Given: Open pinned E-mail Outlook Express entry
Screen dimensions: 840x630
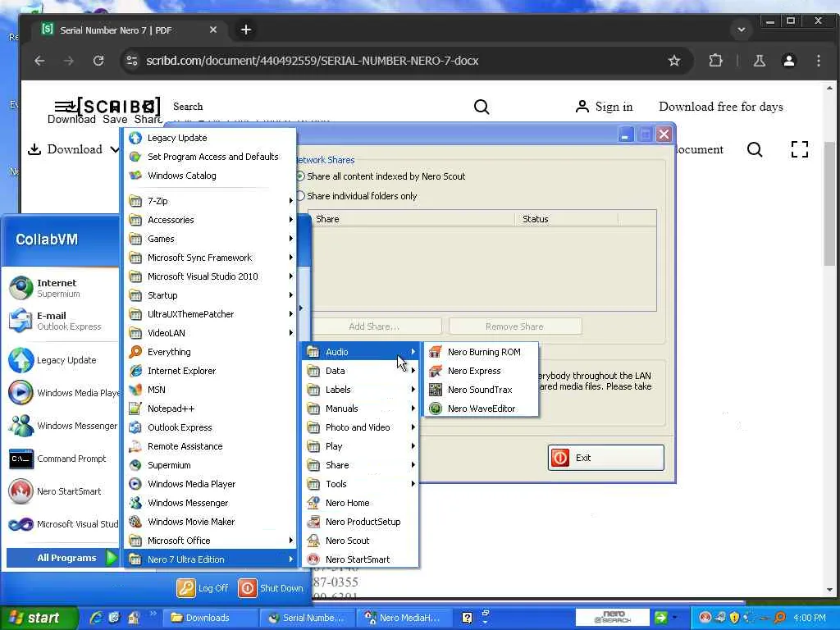Looking at the screenshot, I should [x=62, y=321].
